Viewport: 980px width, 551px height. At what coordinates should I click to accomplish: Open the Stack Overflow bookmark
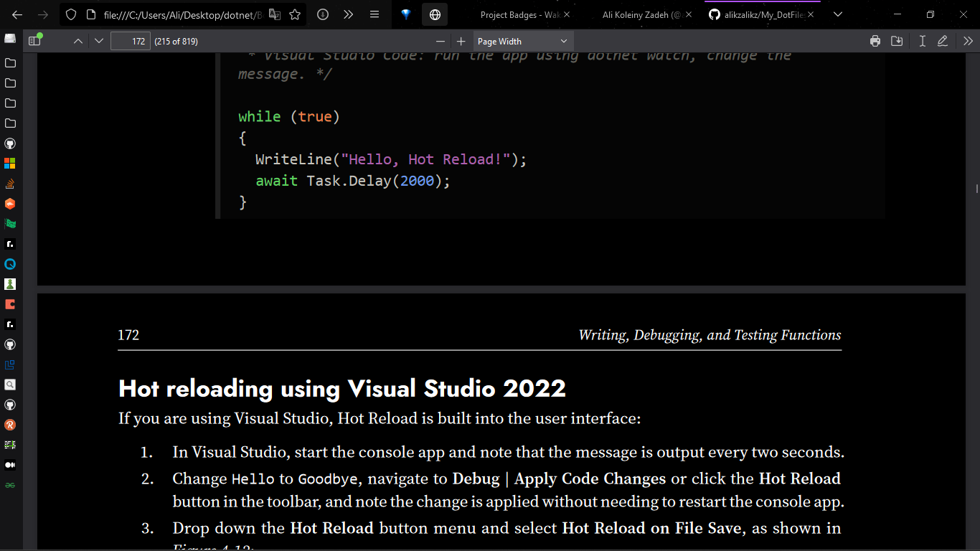click(10, 184)
